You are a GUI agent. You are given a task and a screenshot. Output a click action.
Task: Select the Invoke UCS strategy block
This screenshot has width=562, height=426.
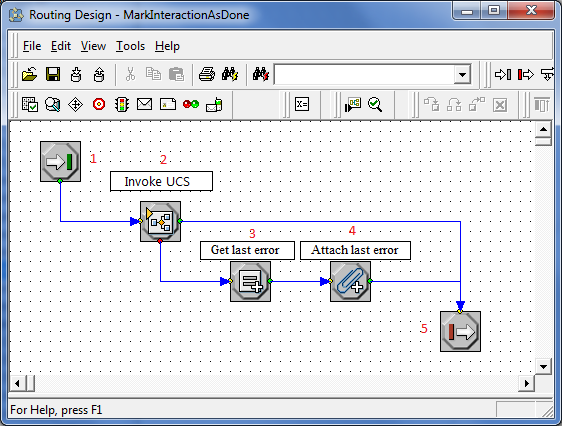(x=160, y=221)
